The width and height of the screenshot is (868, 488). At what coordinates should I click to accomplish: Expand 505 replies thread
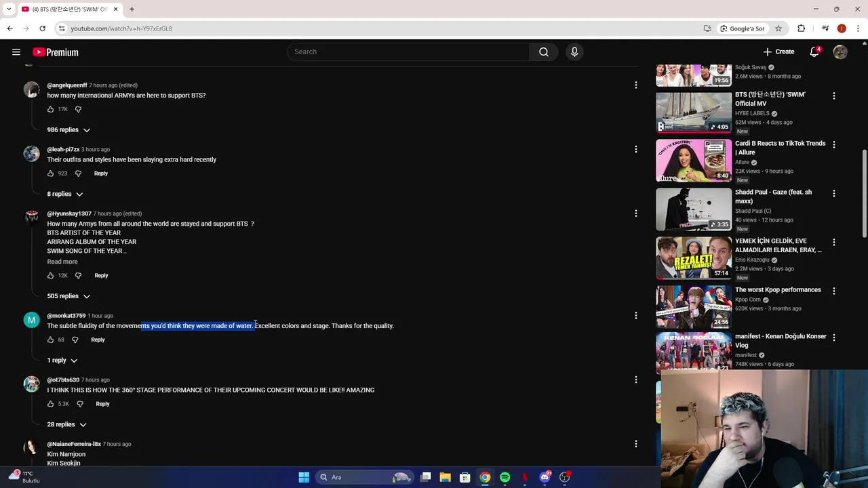click(x=68, y=296)
